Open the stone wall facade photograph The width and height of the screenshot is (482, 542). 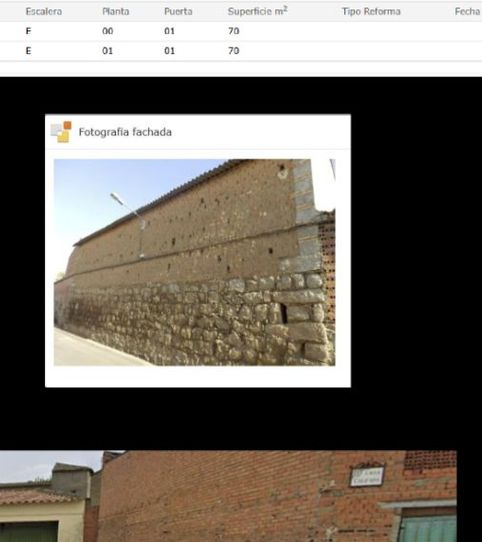pos(194,262)
